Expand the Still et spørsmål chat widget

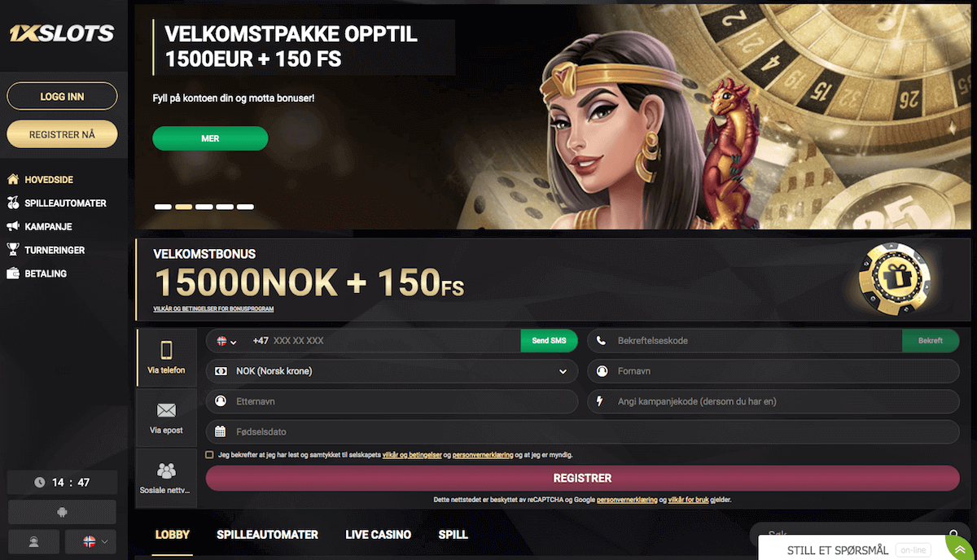[x=867, y=549]
